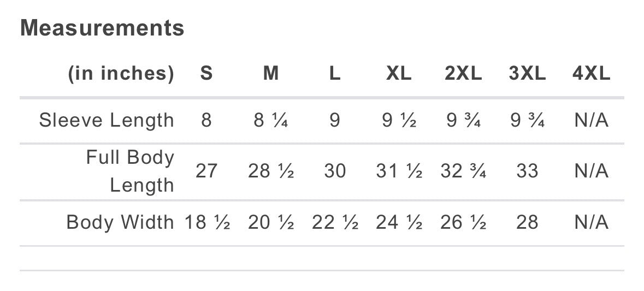Screen dimensions: 644x291
Task: Click the Measurements heading
Action: [102, 28]
